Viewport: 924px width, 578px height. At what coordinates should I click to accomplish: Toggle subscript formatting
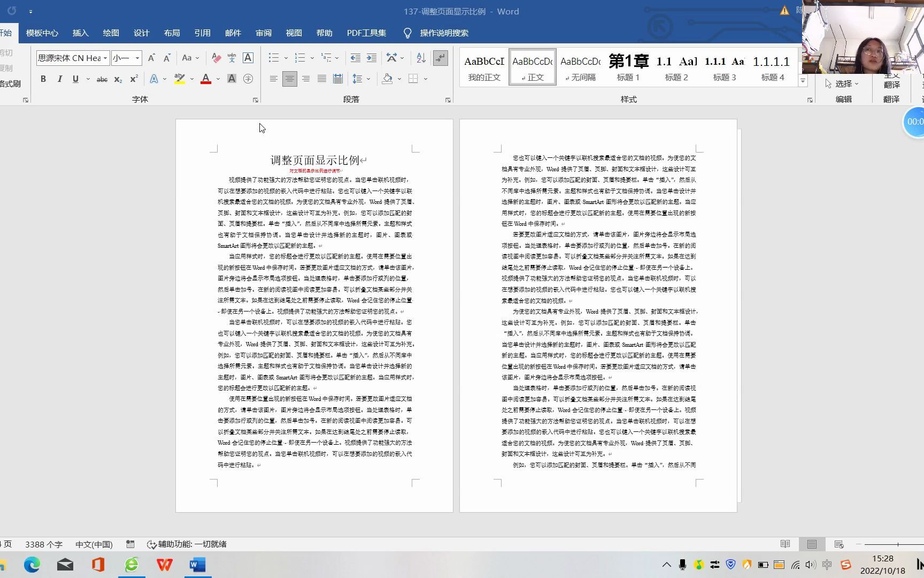tap(118, 79)
